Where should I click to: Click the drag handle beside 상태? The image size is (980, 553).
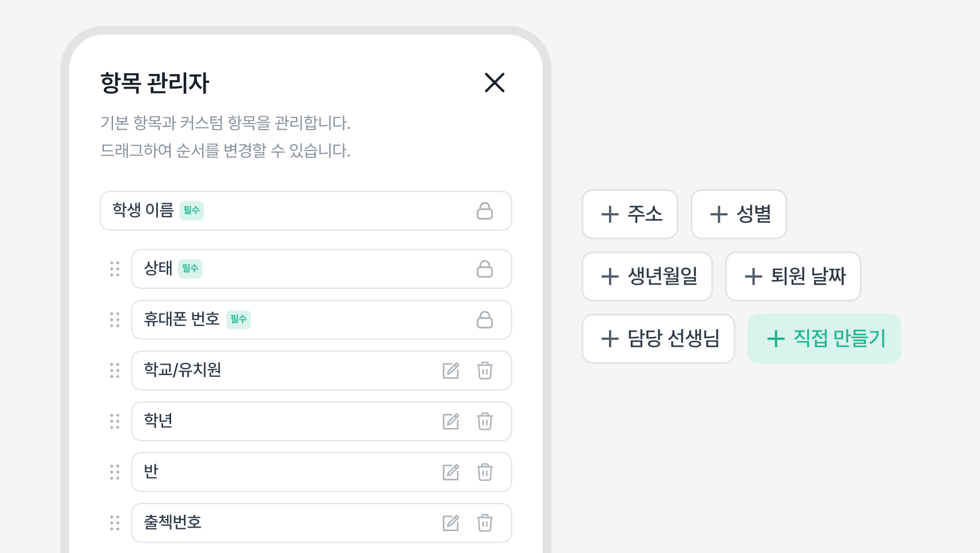point(115,269)
